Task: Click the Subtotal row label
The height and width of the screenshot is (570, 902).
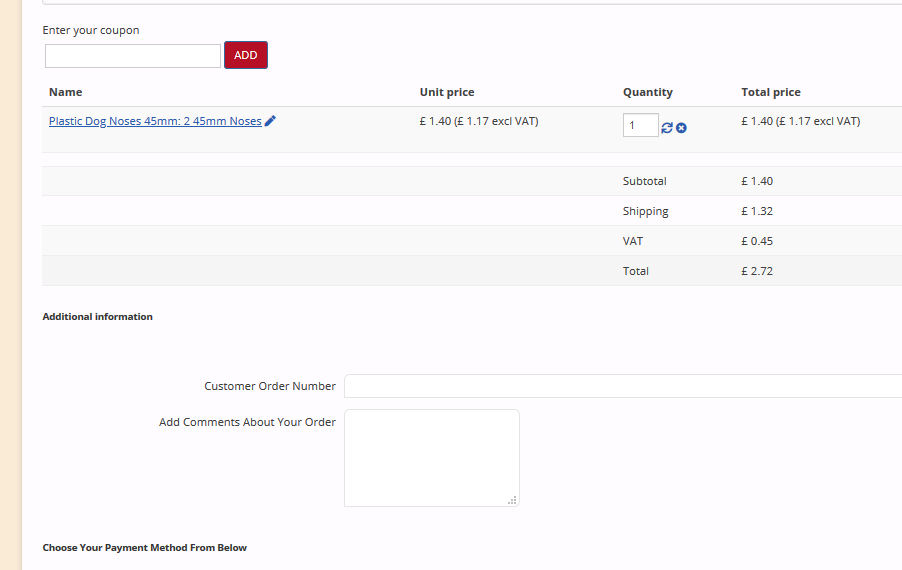Action: click(644, 181)
